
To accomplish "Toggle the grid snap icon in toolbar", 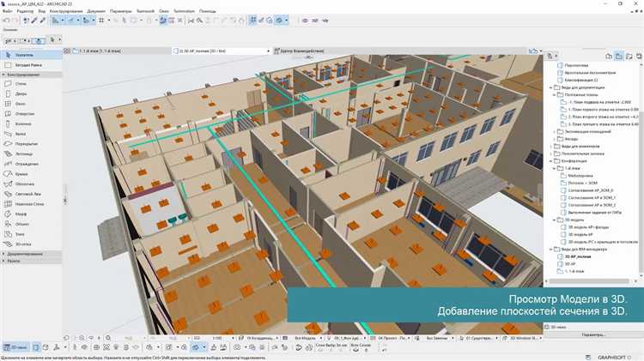I will click(x=101, y=20).
